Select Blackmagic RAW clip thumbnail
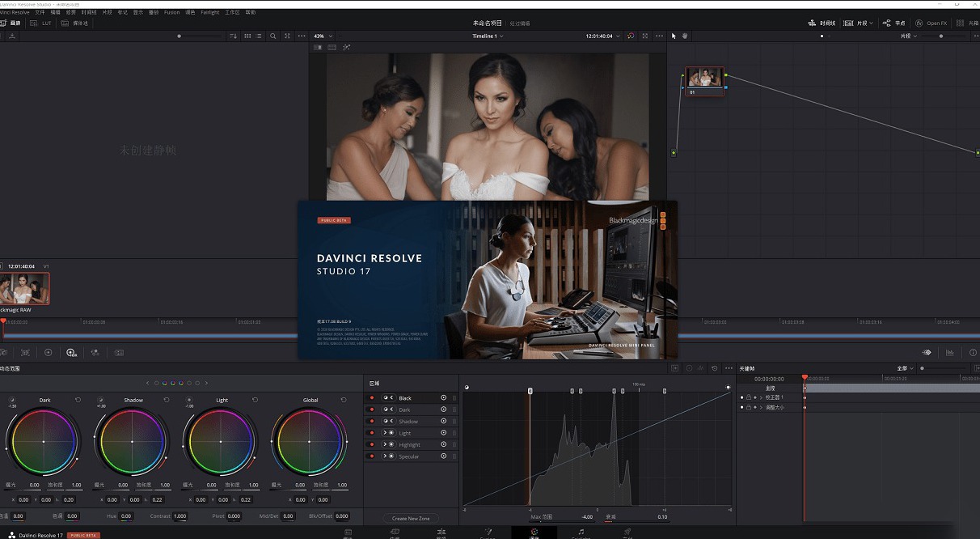Screen dimensions: 980x539 click(x=24, y=288)
